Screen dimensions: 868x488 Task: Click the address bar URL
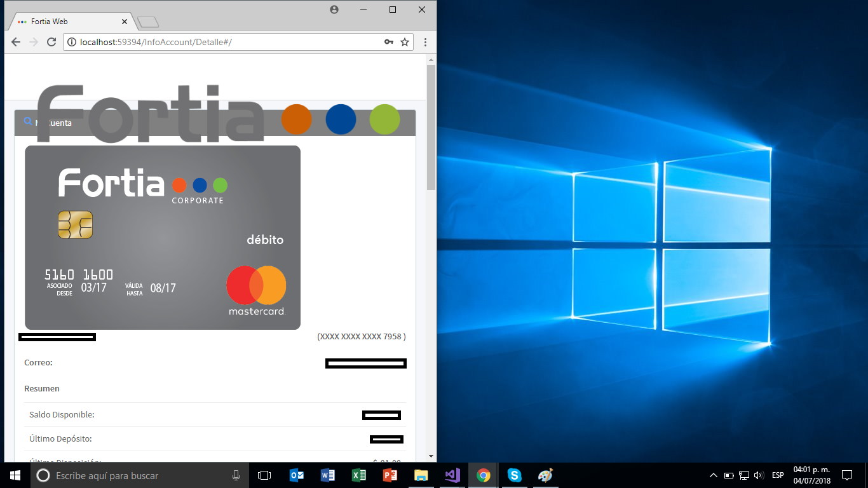(x=156, y=42)
